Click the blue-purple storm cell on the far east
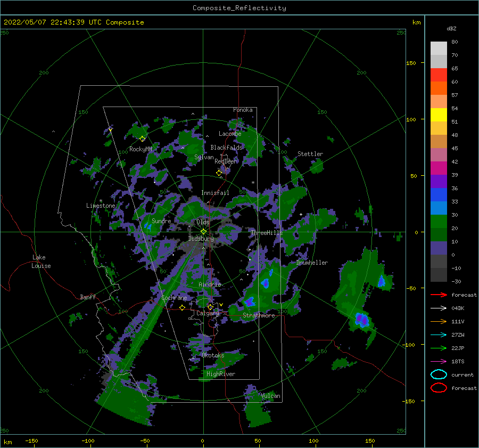 pyautogui.click(x=362, y=320)
